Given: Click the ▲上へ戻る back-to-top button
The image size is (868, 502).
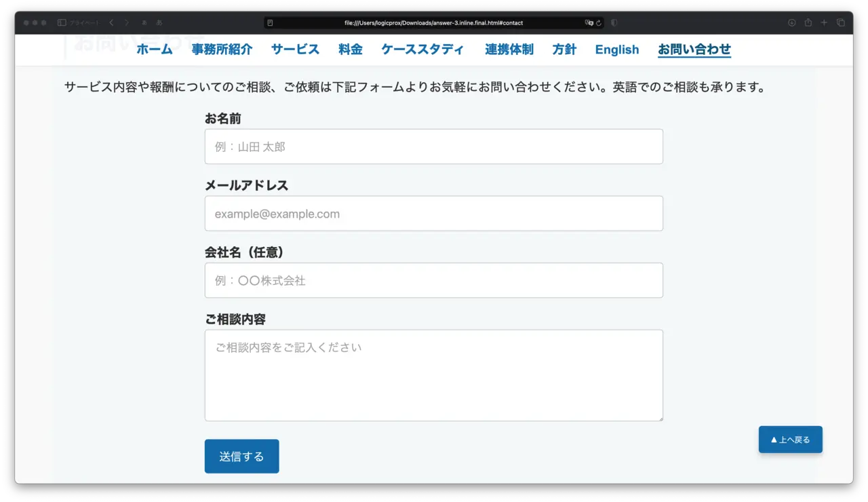Looking at the screenshot, I should tap(790, 440).
